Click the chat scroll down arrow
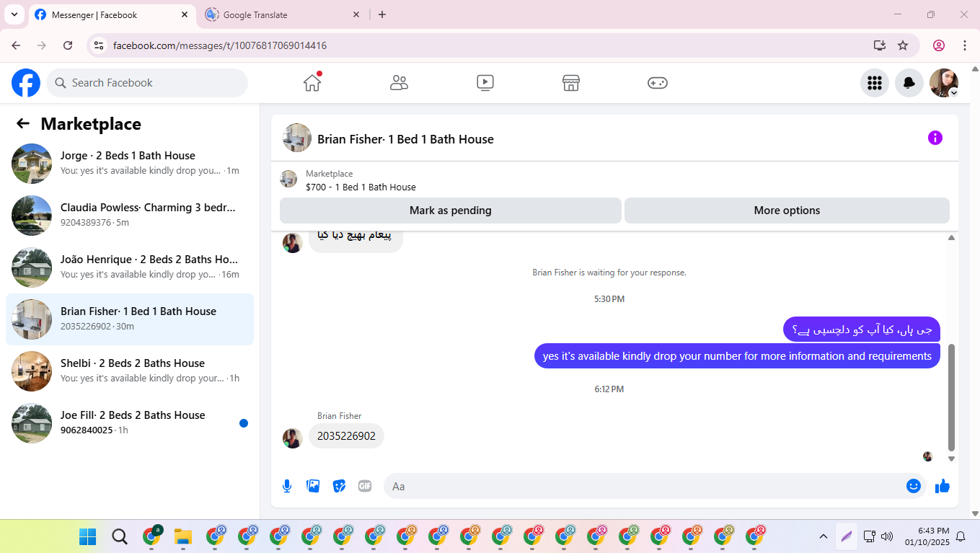The image size is (980, 553). (x=951, y=459)
